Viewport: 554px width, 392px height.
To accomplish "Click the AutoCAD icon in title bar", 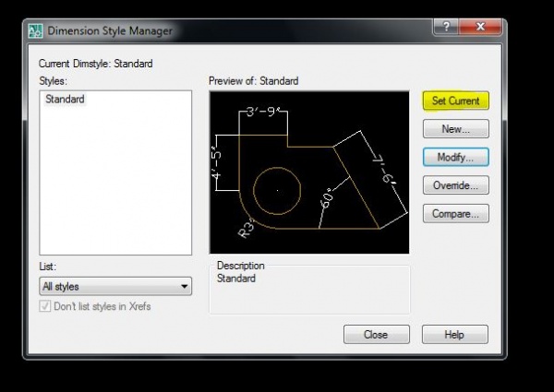I will (35, 31).
